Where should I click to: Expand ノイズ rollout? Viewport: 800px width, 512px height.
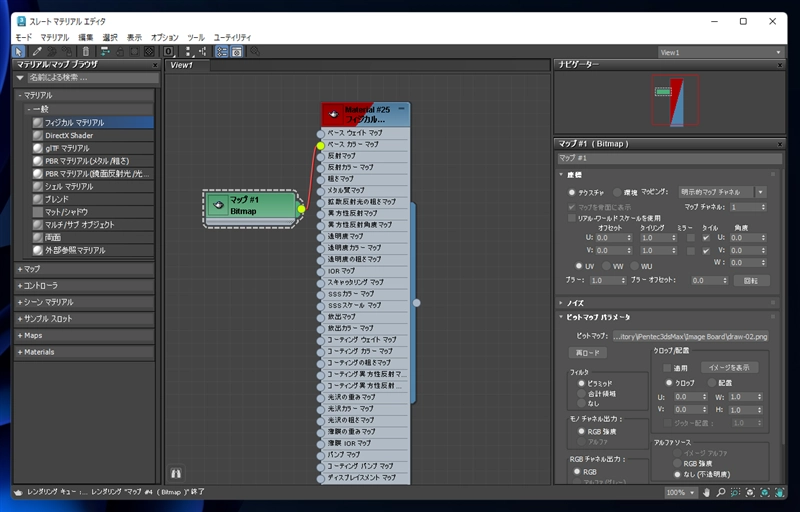click(667, 303)
